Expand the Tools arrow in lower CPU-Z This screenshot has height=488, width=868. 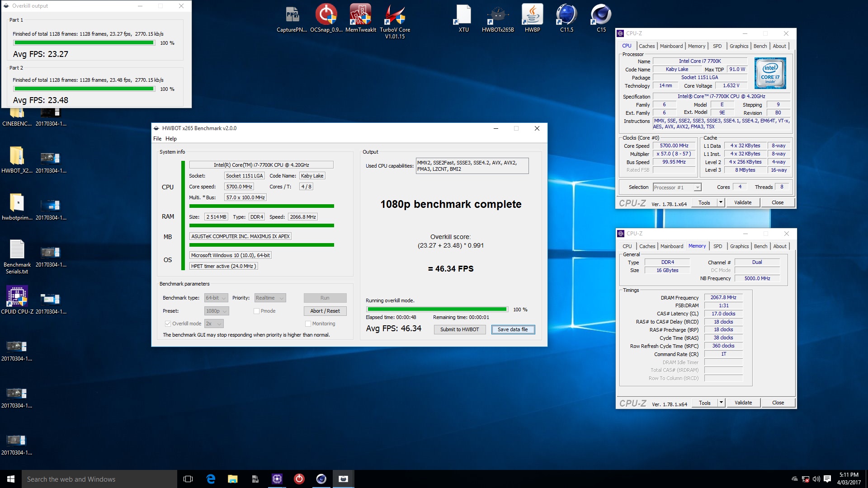(722, 403)
